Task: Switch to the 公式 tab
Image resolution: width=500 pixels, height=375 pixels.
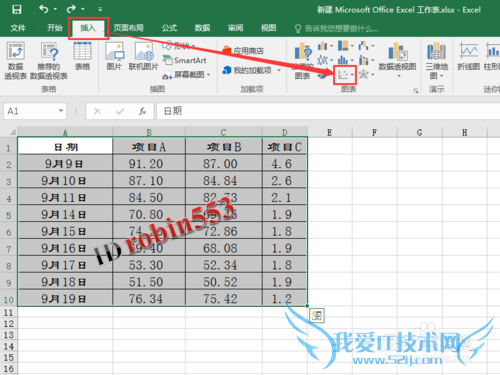Action: tap(169, 28)
